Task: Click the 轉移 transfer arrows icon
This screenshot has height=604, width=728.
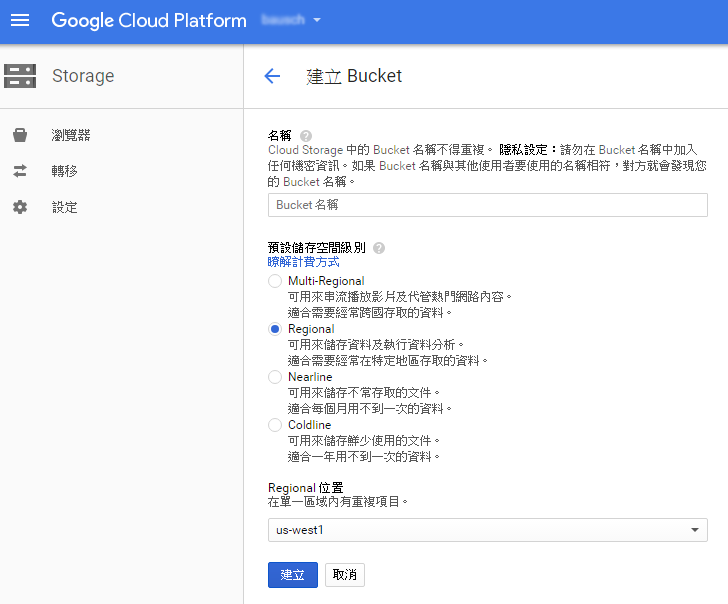Action: pyautogui.click(x=20, y=171)
